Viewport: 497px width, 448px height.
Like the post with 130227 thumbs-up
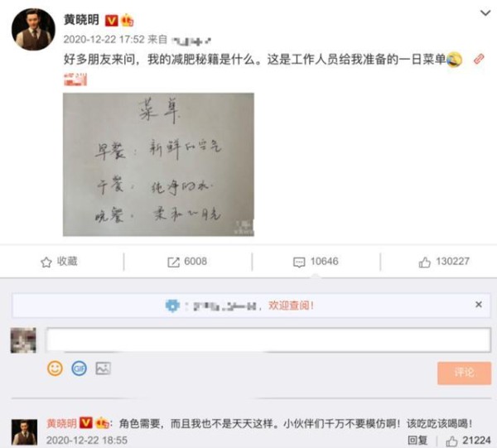[x=444, y=262]
